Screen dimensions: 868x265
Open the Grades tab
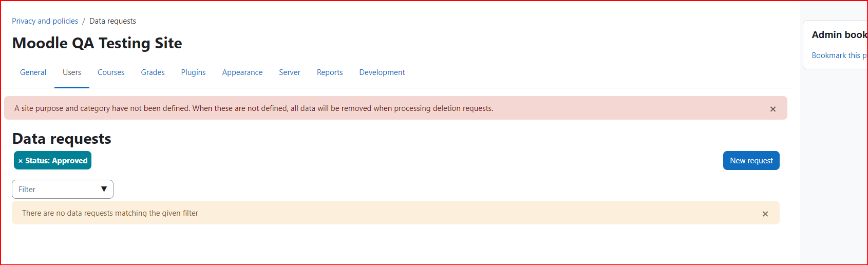click(153, 72)
